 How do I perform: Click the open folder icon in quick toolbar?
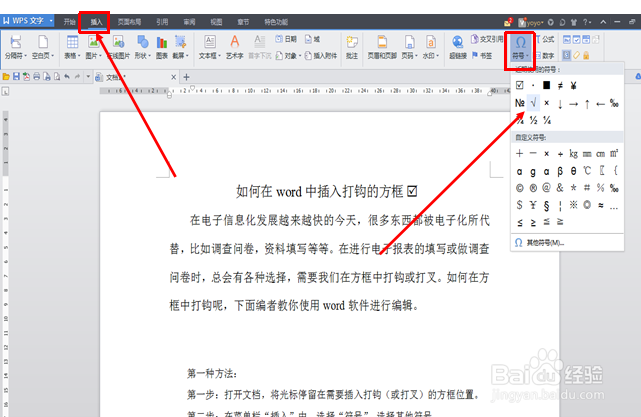pos(6,77)
